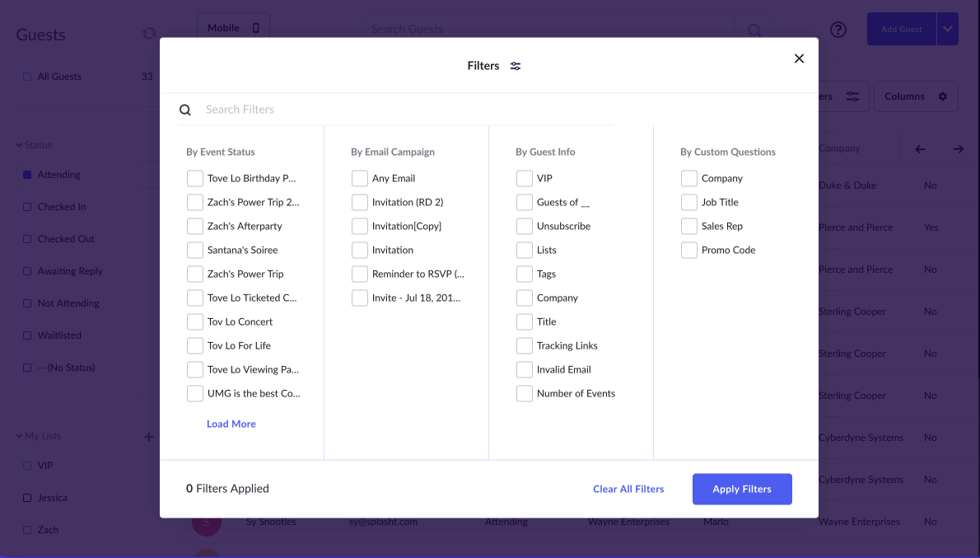Clear All Filters in the dialog
Image resolution: width=980 pixels, height=558 pixels.
628,490
